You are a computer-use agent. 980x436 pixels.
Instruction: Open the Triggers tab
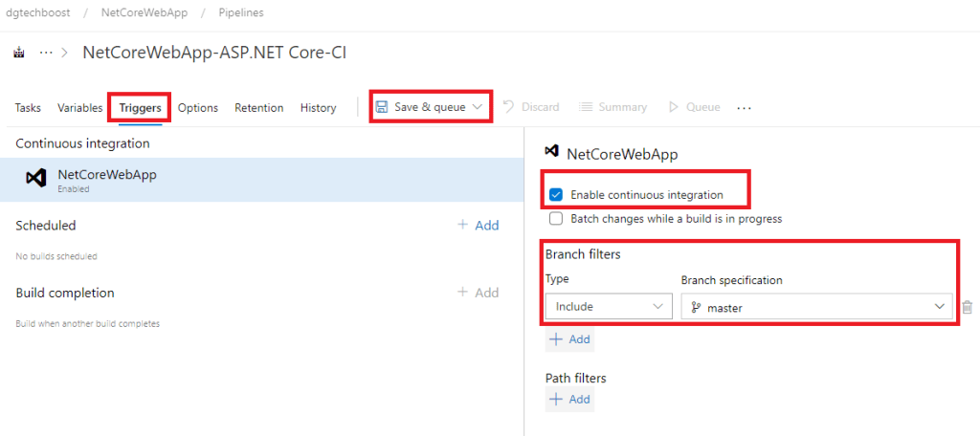pos(140,108)
